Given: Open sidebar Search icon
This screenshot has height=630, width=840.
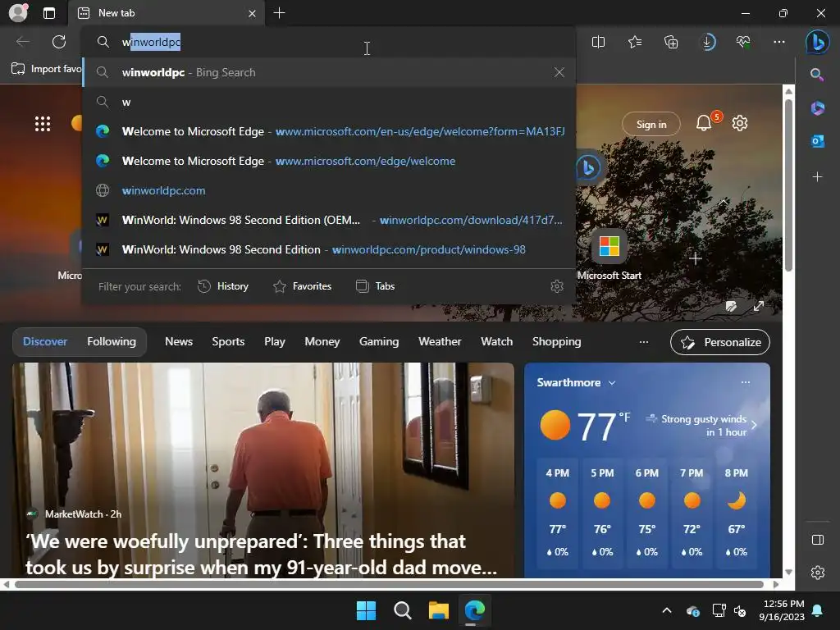Looking at the screenshot, I should [817, 75].
